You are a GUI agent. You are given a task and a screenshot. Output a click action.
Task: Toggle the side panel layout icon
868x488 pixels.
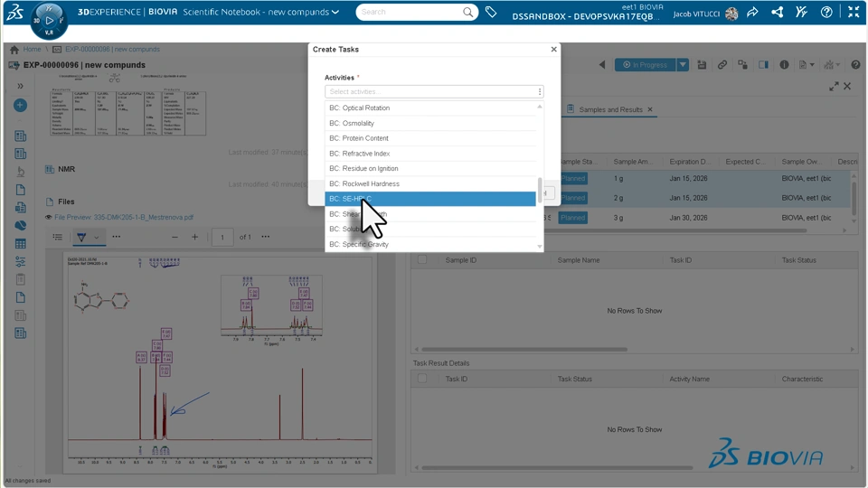coord(763,65)
